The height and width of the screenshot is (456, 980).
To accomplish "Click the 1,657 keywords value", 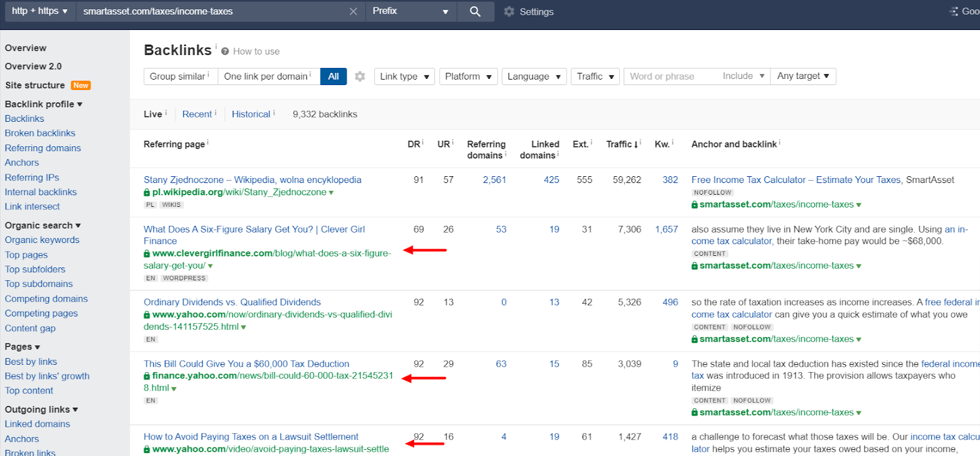I will (666, 230).
